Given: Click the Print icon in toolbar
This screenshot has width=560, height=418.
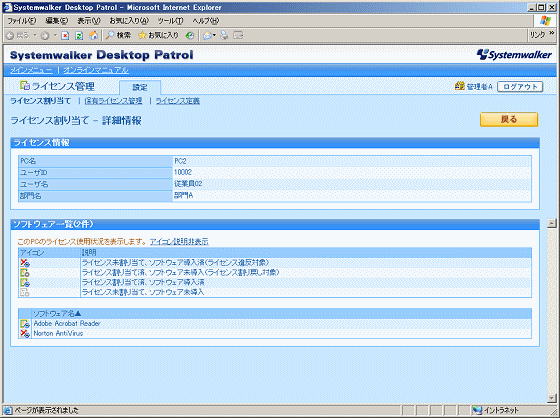Looking at the screenshot, I should (x=224, y=35).
